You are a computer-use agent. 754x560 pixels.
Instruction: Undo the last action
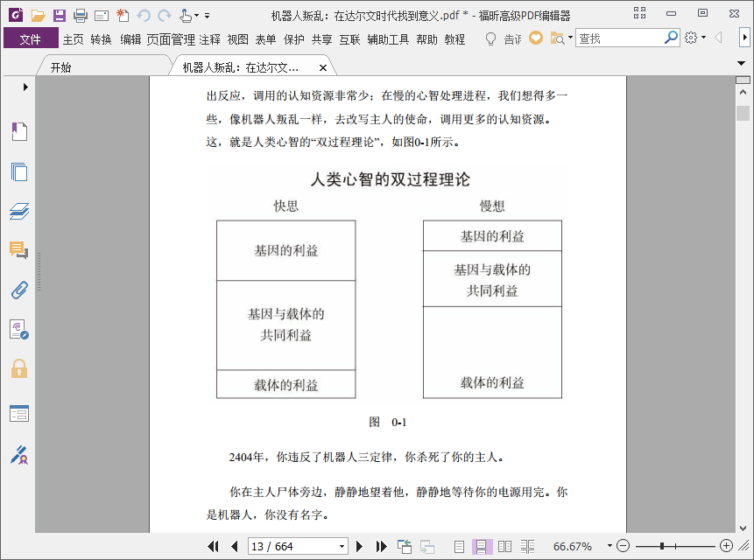tap(144, 16)
